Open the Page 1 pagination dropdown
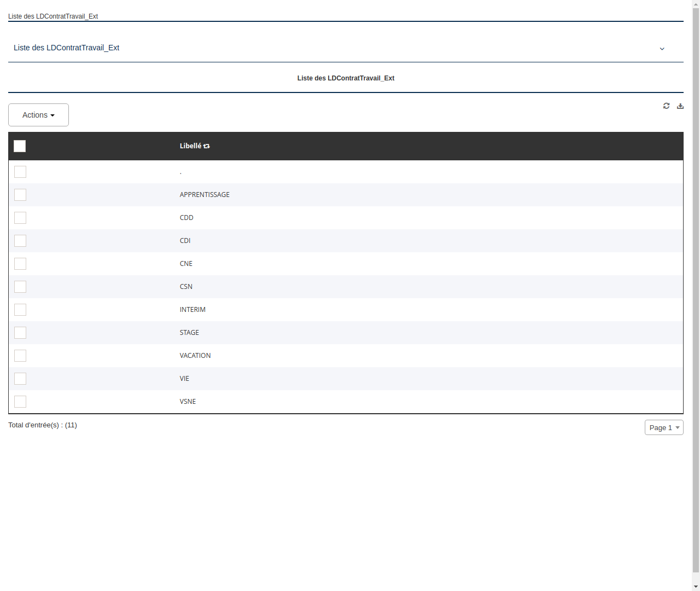This screenshot has width=700, height=591. click(664, 427)
